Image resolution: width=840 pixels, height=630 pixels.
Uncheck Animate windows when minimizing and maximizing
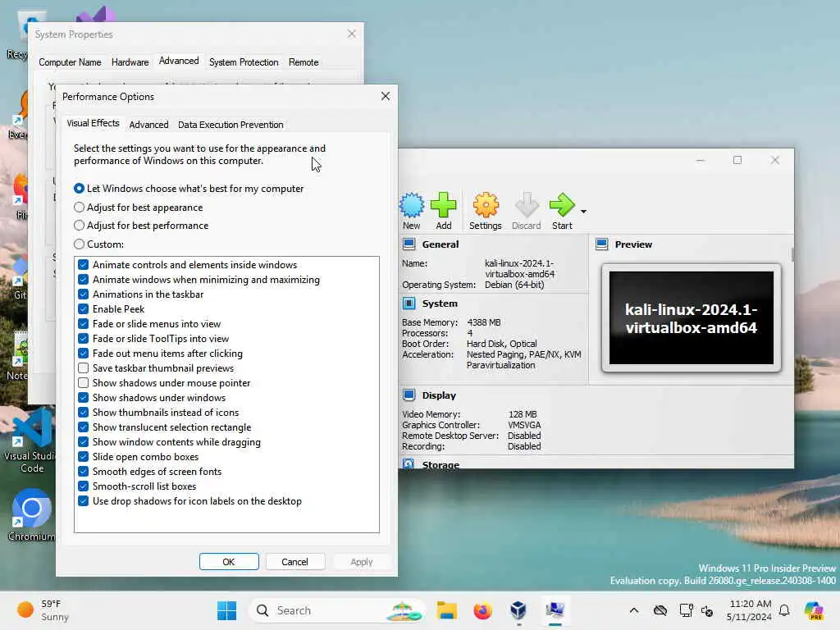pos(83,280)
